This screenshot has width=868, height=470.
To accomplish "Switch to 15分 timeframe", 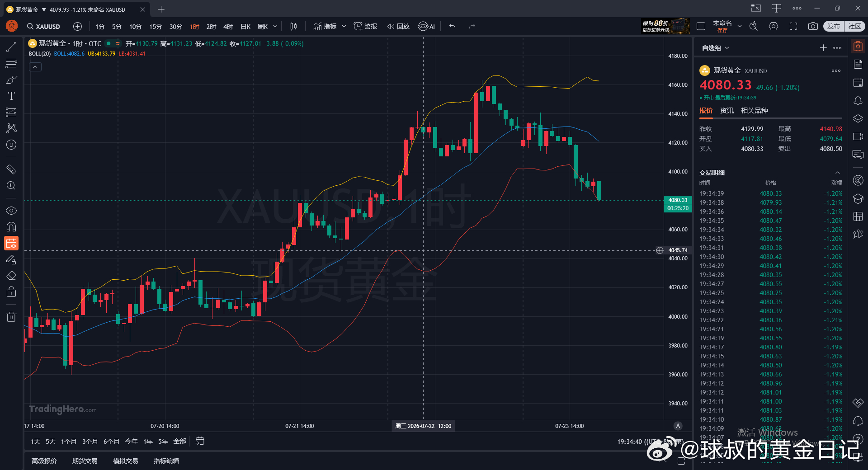I will click(x=156, y=27).
